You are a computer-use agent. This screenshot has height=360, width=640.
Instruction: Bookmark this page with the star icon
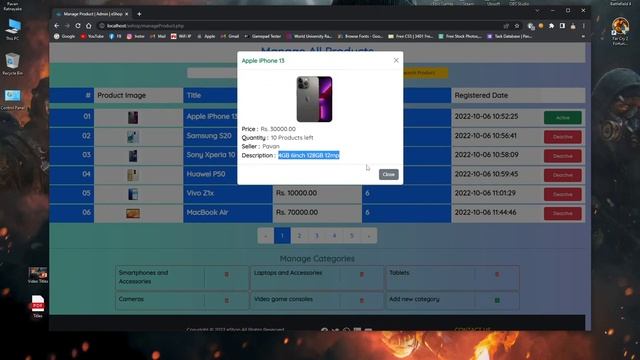click(517, 26)
